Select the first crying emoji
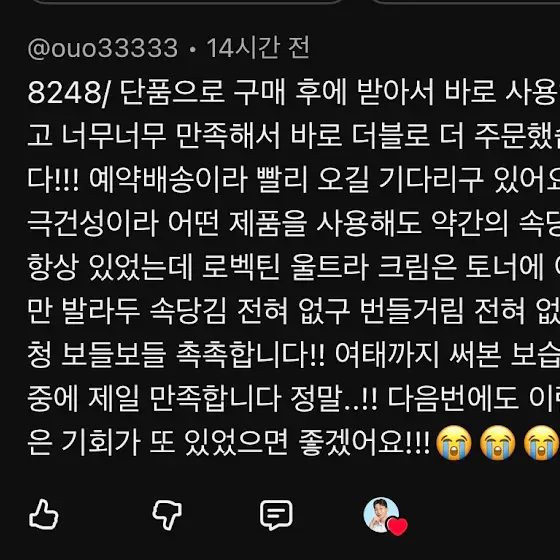The image size is (560, 560). tap(454, 443)
